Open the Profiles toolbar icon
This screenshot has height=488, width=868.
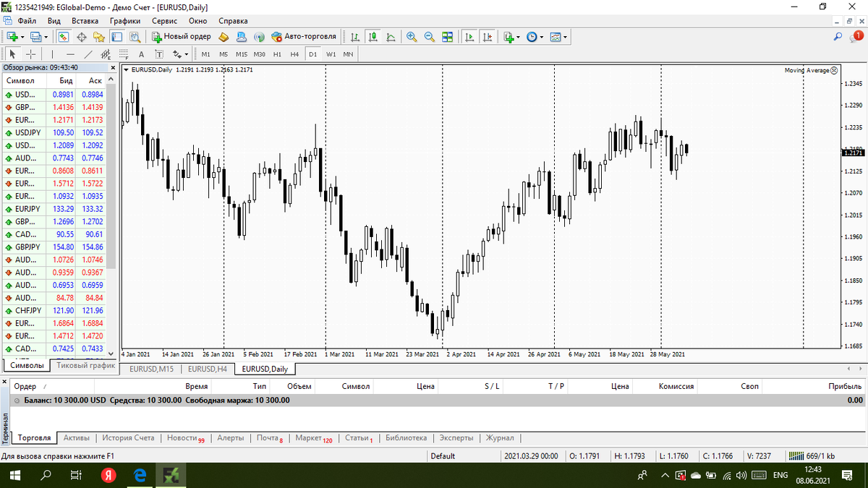click(x=35, y=36)
